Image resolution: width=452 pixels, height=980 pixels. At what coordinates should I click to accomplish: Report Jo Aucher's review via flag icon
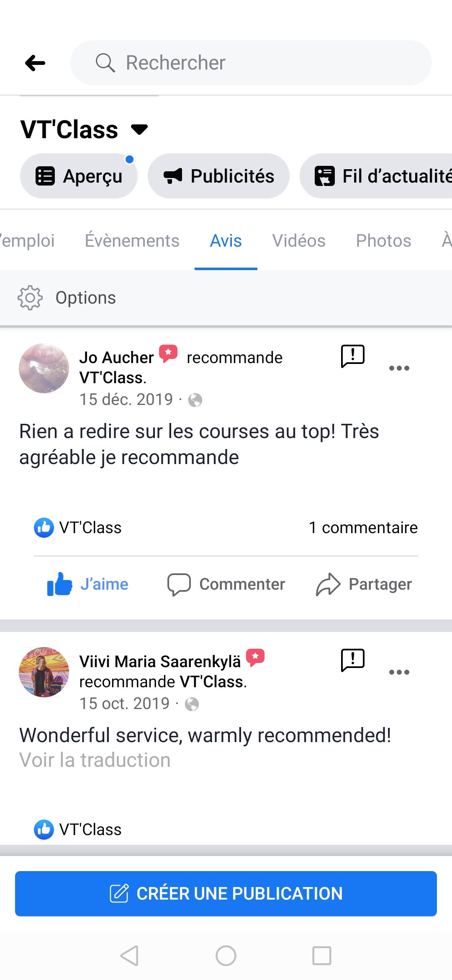pyautogui.click(x=353, y=356)
